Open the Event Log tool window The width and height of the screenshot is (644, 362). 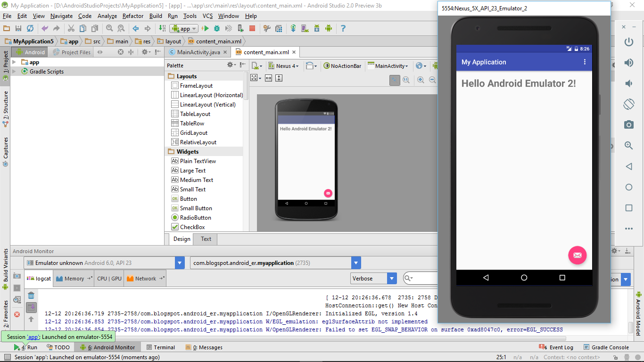pyautogui.click(x=556, y=347)
